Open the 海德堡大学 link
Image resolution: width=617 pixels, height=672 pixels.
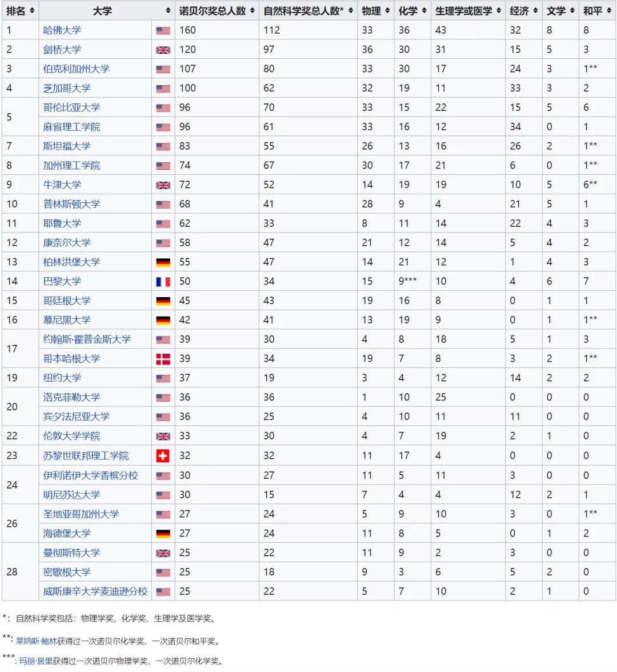(x=67, y=533)
